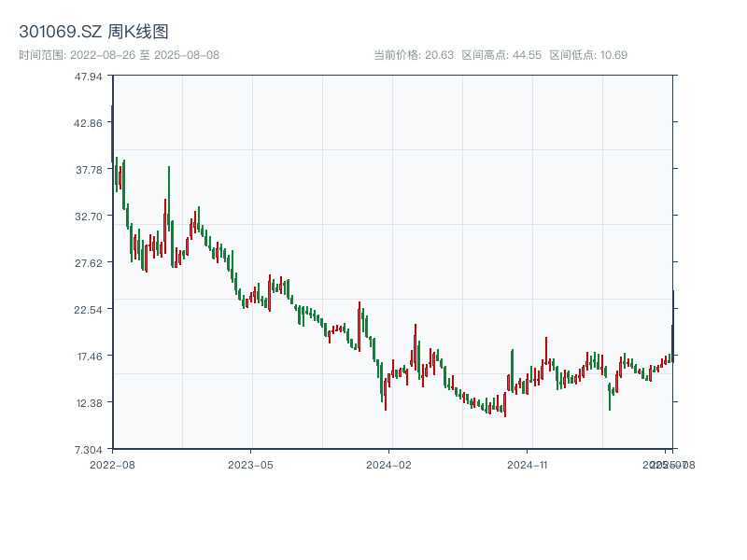Click the 301069.SZ 周K线图 chart title
The width and height of the screenshot is (747, 560).
point(93,33)
